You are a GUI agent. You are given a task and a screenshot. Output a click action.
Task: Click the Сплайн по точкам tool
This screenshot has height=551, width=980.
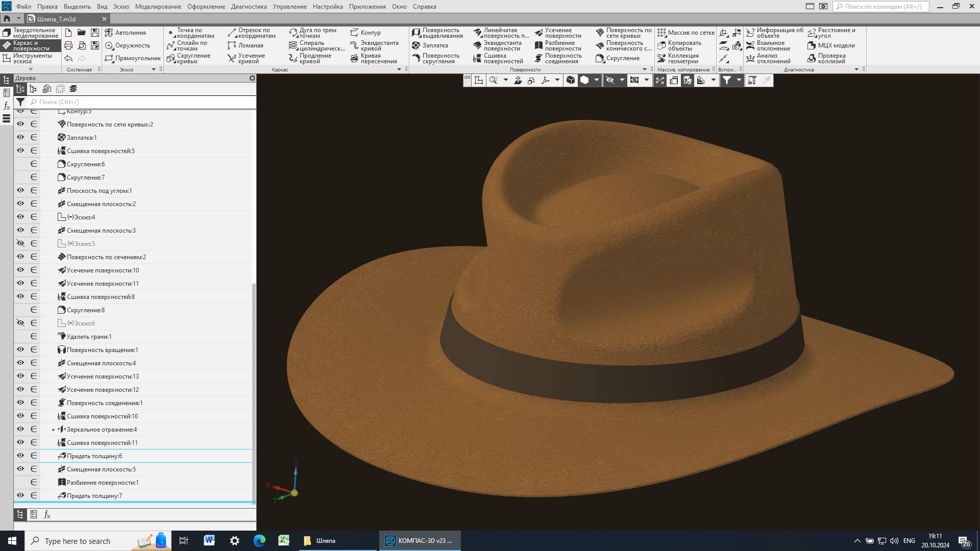pyautogui.click(x=171, y=46)
